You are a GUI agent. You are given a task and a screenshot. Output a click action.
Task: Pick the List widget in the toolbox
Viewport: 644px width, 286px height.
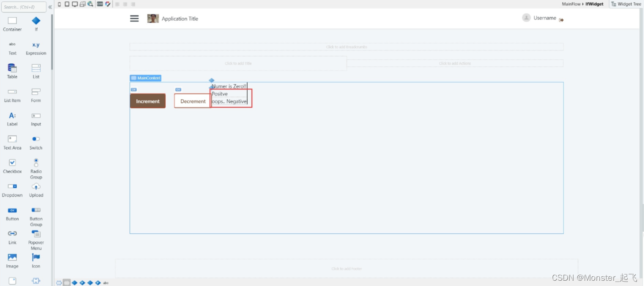click(x=36, y=71)
